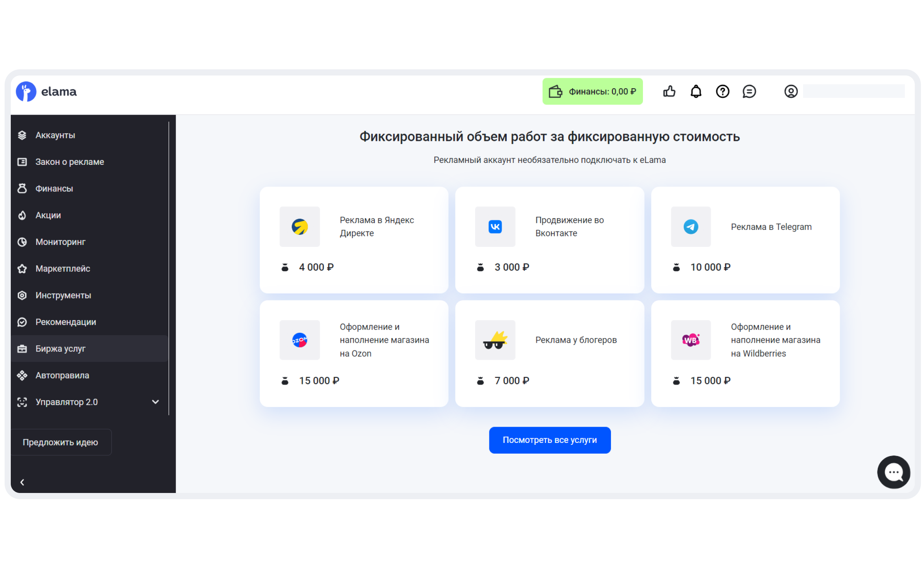Open the Продвижение во Вконтакте card
The height and width of the screenshot is (570, 924).
pos(549,240)
